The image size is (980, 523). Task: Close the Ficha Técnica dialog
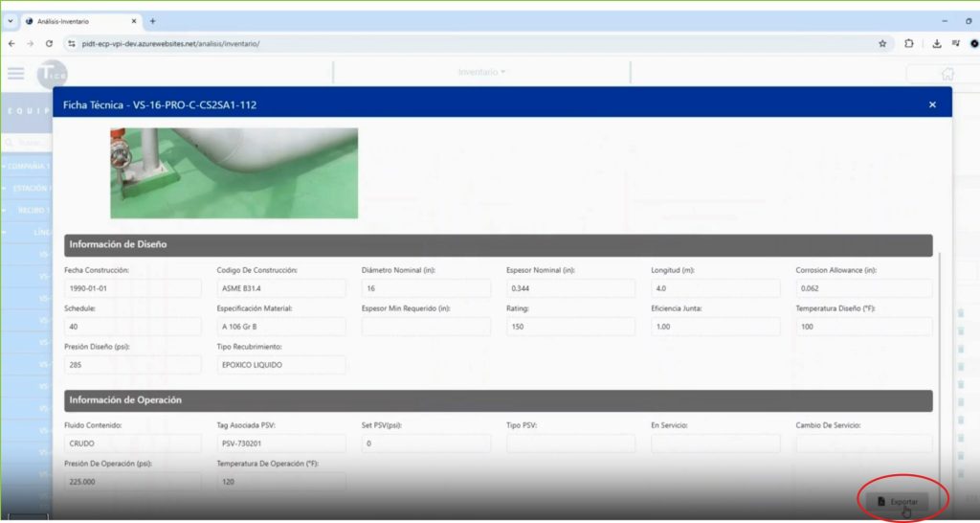[x=932, y=104]
